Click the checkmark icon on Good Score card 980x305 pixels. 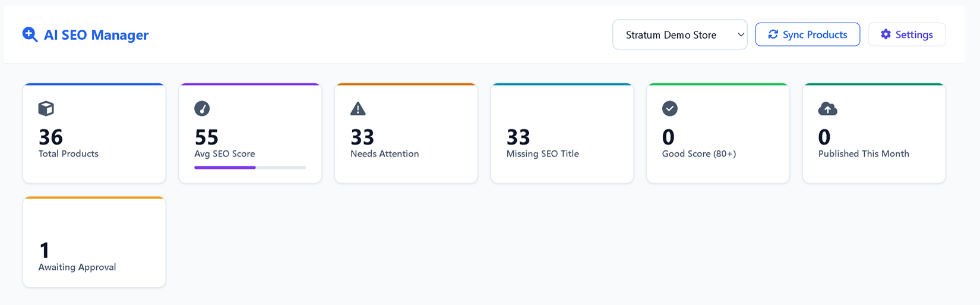pos(670,108)
